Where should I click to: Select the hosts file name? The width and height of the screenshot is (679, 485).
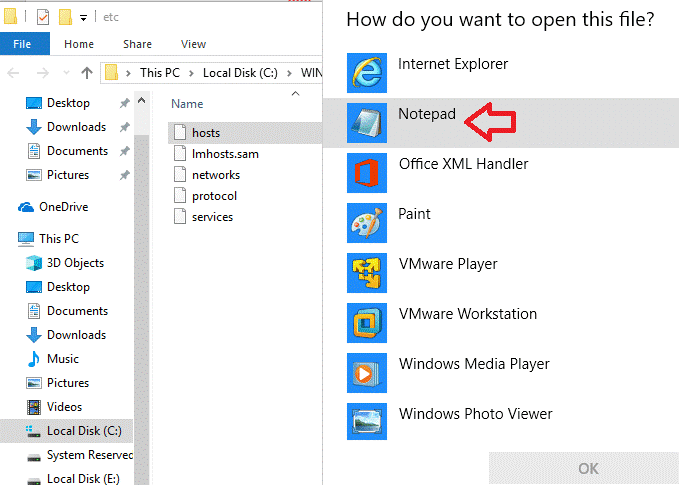click(x=206, y=133)
